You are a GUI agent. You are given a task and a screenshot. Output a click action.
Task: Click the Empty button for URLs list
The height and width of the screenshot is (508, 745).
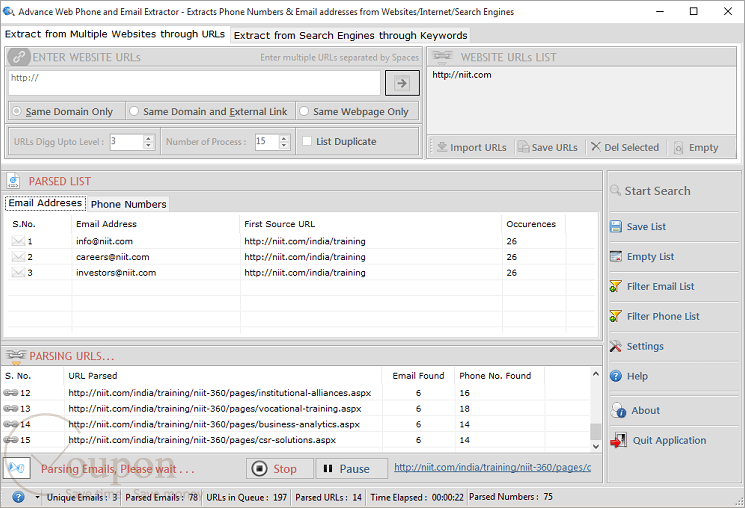pyautogui.click(x=696, y=147)
